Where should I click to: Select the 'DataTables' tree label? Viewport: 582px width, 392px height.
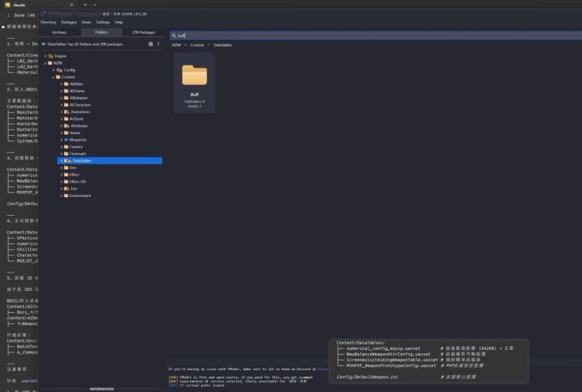coord(82,161)
